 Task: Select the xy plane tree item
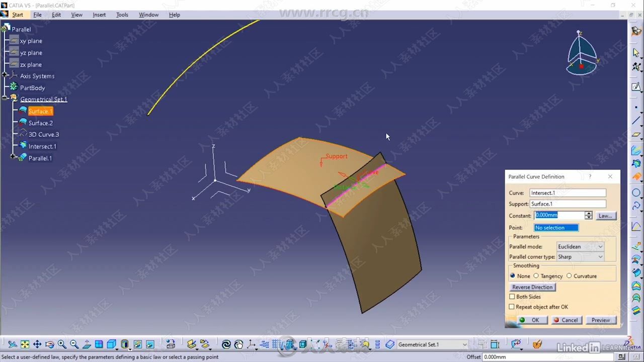pyautogui.click(x=31, y=41)
